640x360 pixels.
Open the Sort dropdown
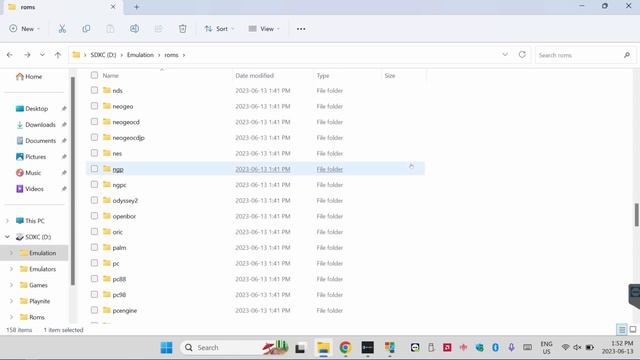(219, 29)
